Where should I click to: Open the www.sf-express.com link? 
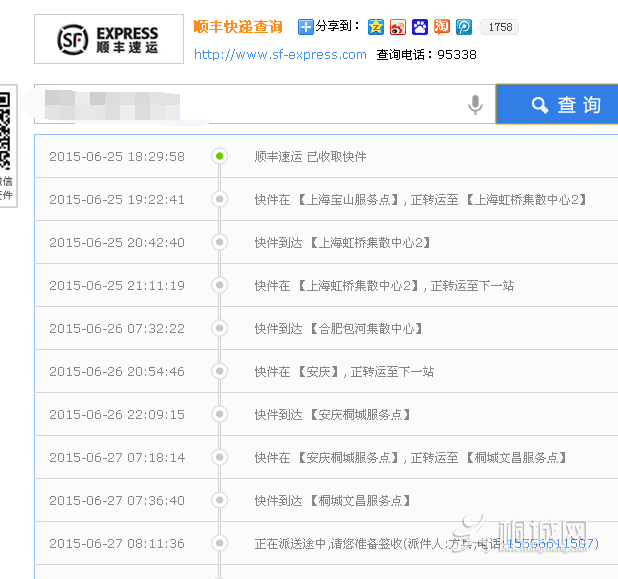tap(280, 55)
